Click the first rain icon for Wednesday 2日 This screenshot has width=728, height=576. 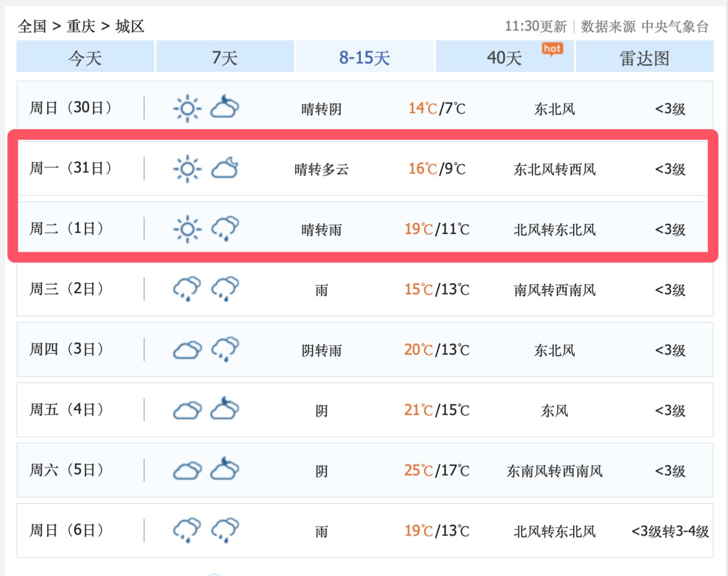click(x=187, y=289)
